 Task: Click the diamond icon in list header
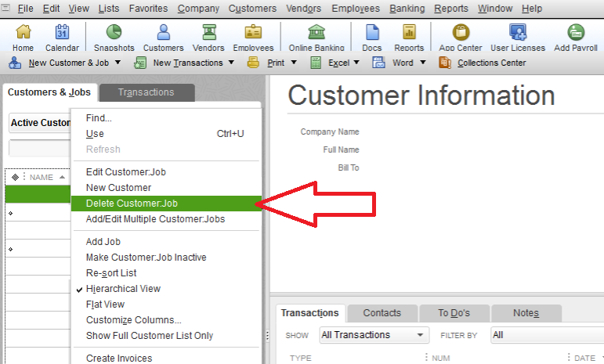point(15,177)
